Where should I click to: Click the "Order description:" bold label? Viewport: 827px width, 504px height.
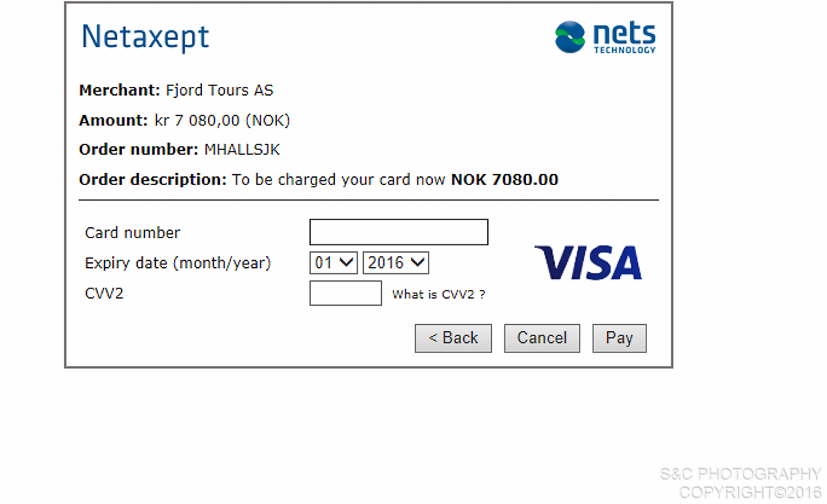pos(152,180)
